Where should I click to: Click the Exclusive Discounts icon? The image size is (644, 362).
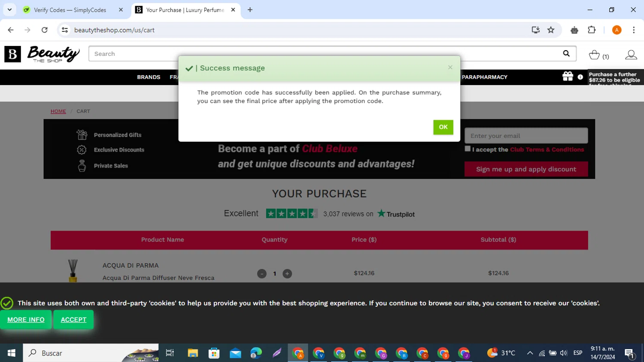click(x=82, y=150)
